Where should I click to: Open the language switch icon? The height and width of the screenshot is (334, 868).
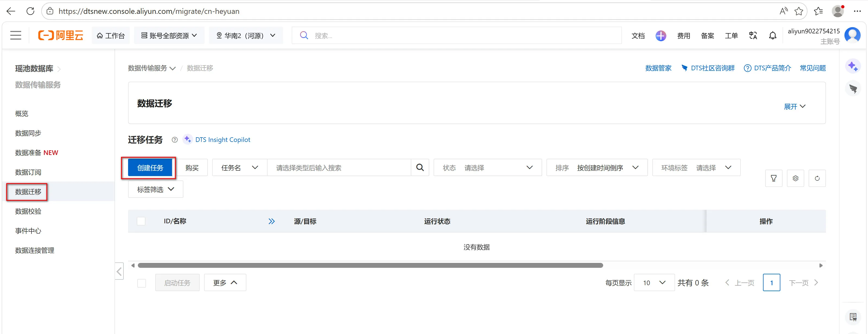753,35
